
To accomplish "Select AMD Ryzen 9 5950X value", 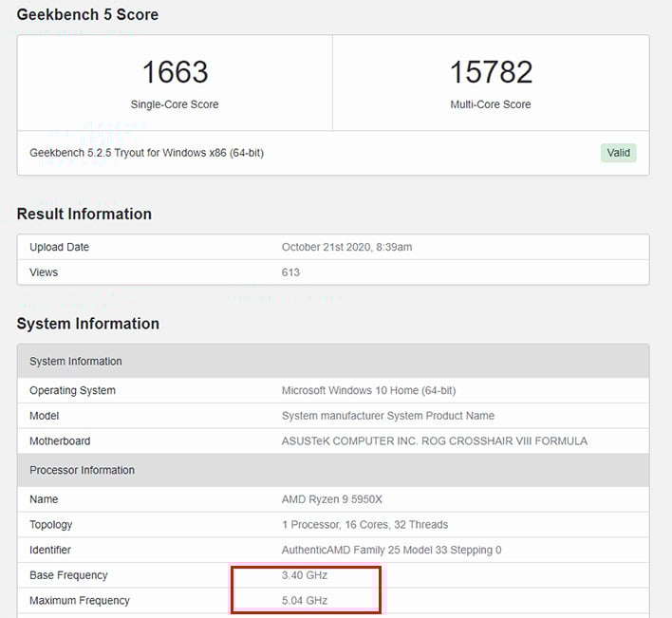I will 331,499.
